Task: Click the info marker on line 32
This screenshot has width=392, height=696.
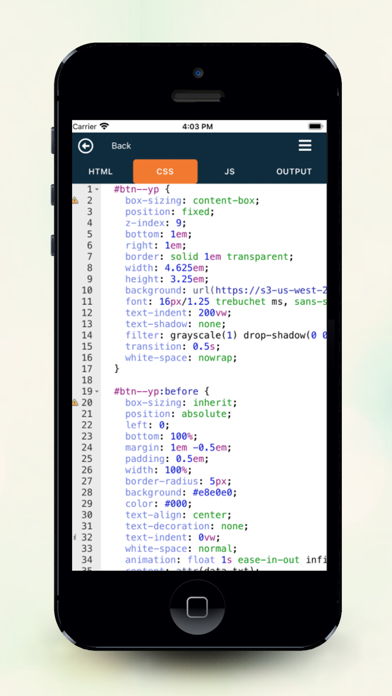Action: [x=75, y=538]
